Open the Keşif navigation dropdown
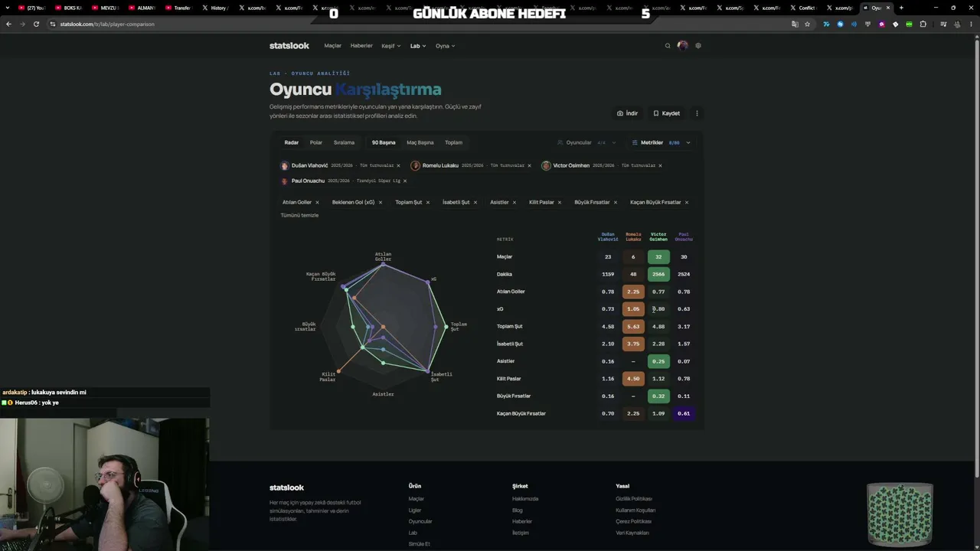Screen dimensions: 980x551 pyautogui.click(x=390, y=46)
